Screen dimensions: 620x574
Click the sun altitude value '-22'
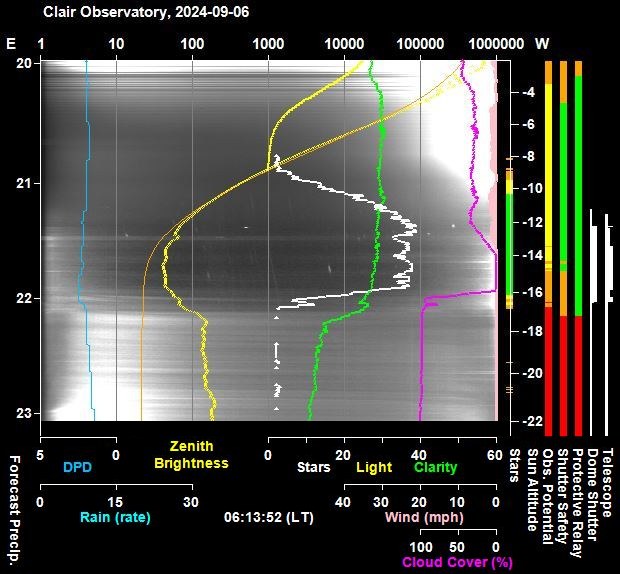[533, 421]
